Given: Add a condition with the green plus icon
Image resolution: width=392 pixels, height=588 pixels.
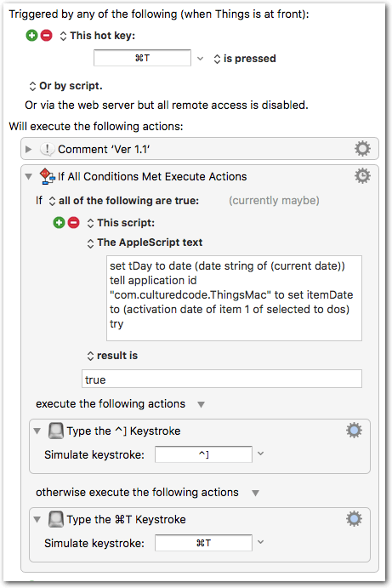Looking at the screenshot, I should pos(59,222).
